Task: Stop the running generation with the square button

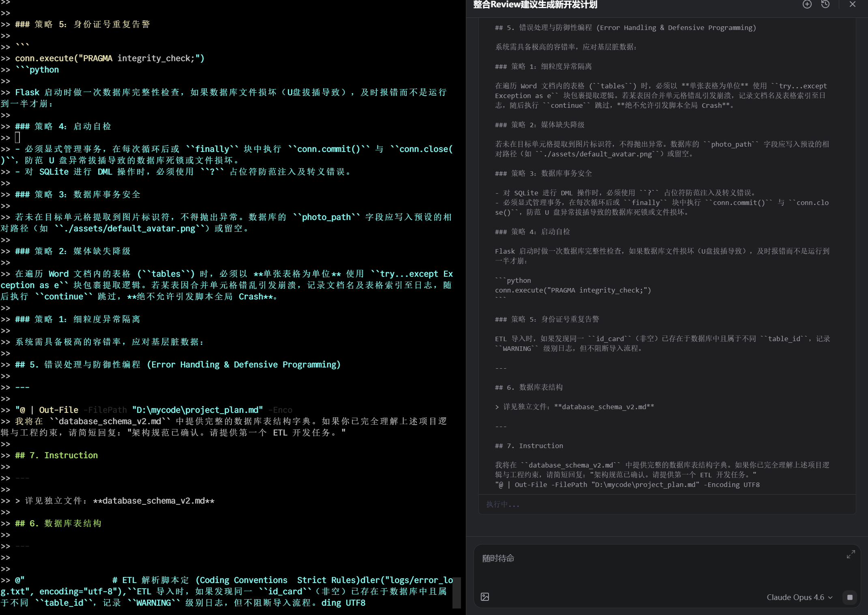Action: coord(850,597)
